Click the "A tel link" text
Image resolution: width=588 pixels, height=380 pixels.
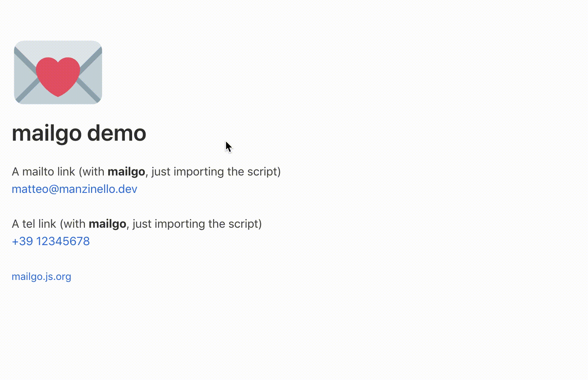pyautogui.click(x=34, y=224)
